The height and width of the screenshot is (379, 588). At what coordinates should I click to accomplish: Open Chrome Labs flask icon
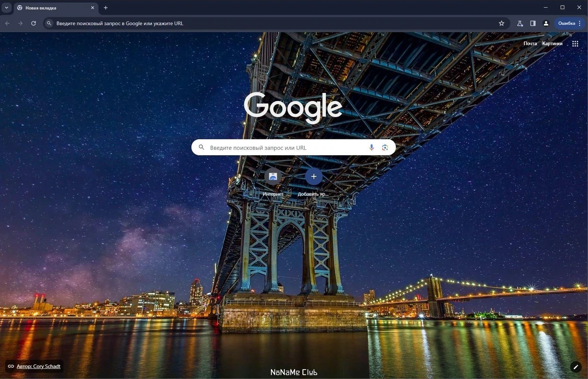pos(520,23)
